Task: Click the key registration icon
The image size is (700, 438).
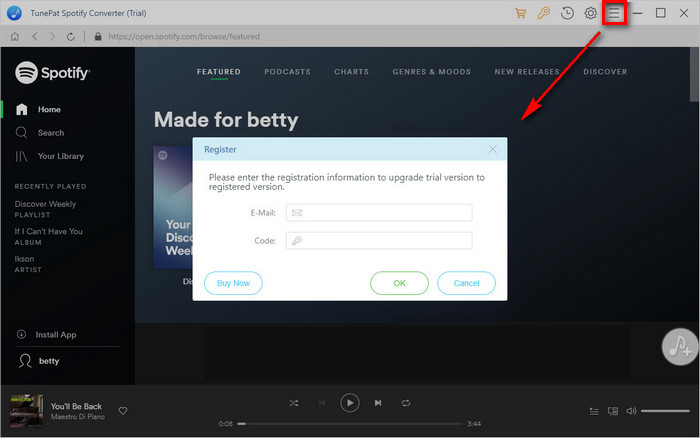Action: coord(544,13)
